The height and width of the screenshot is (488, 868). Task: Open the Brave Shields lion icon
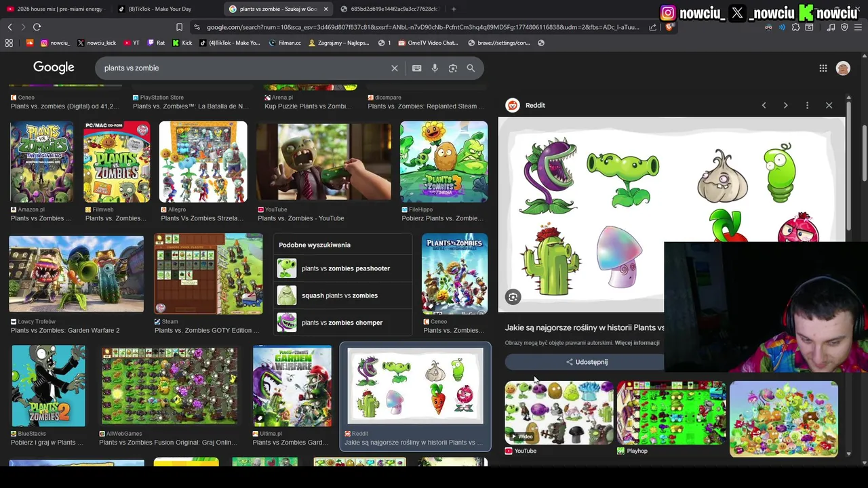click(669, 27)
